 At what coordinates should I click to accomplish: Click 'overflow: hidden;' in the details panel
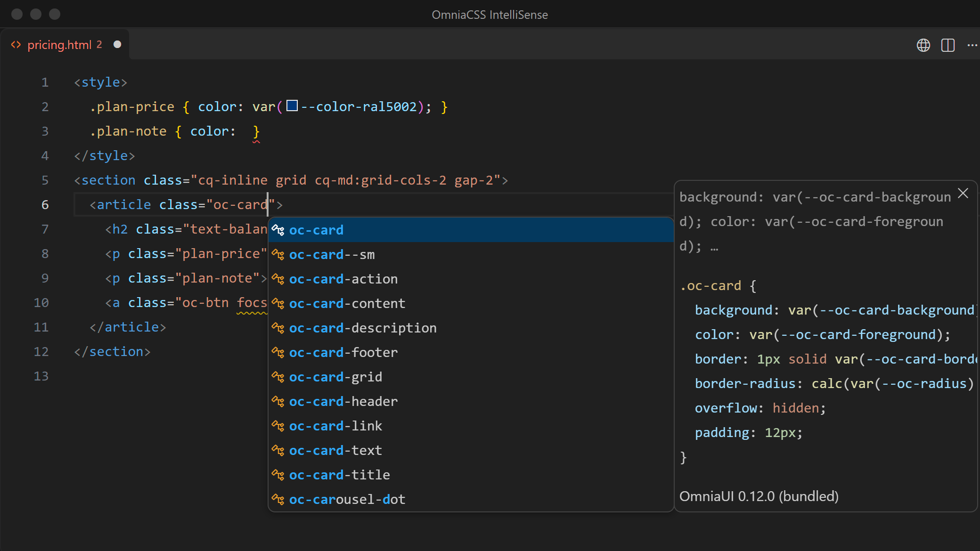(x=760, y=408)
